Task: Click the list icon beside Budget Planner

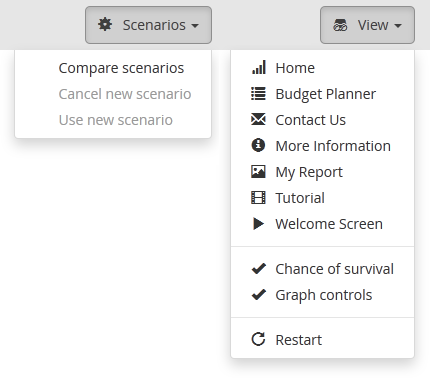Action: click(x=258, y=94)
